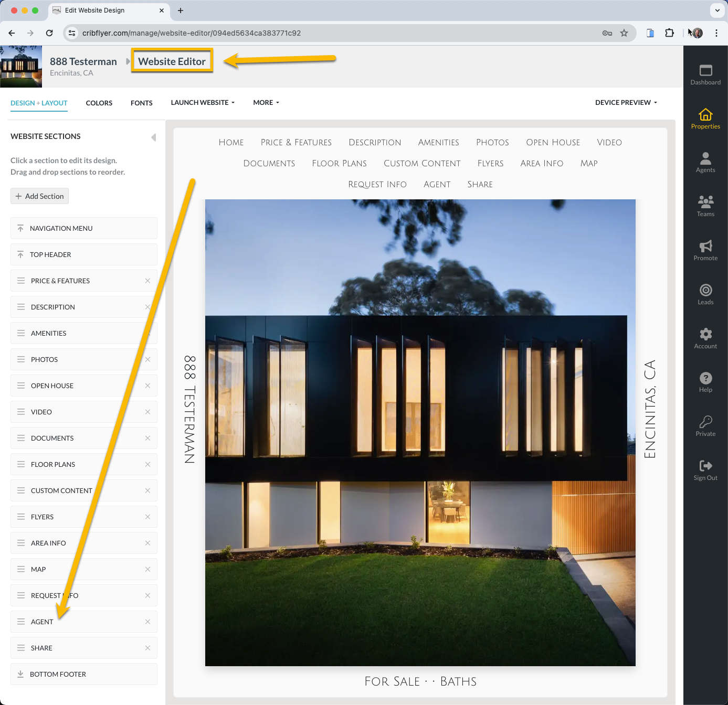Click the 888 Testerman breadcrumb link
Screen dimensions: 728x705
[x=83, y=61]
